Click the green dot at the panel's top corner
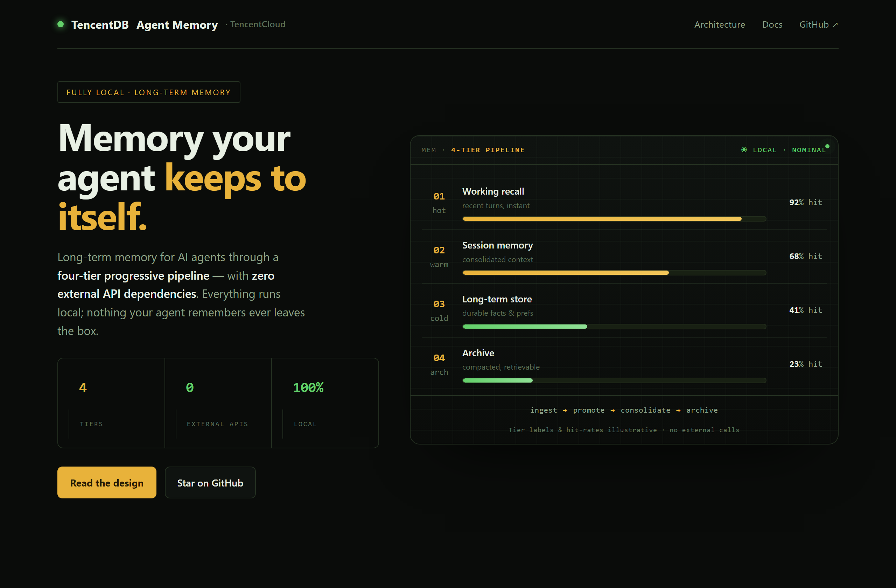 [x=827, y=146]
